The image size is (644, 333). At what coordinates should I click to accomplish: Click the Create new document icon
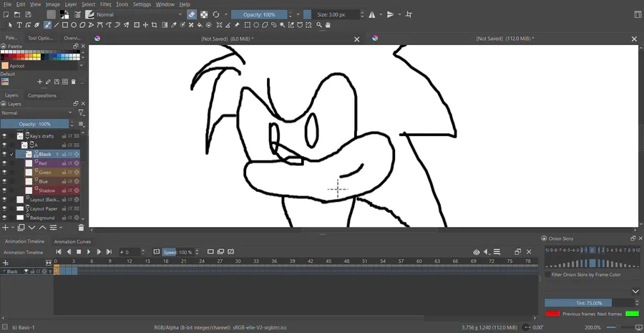pyautogui.click(x=6, y=15)
